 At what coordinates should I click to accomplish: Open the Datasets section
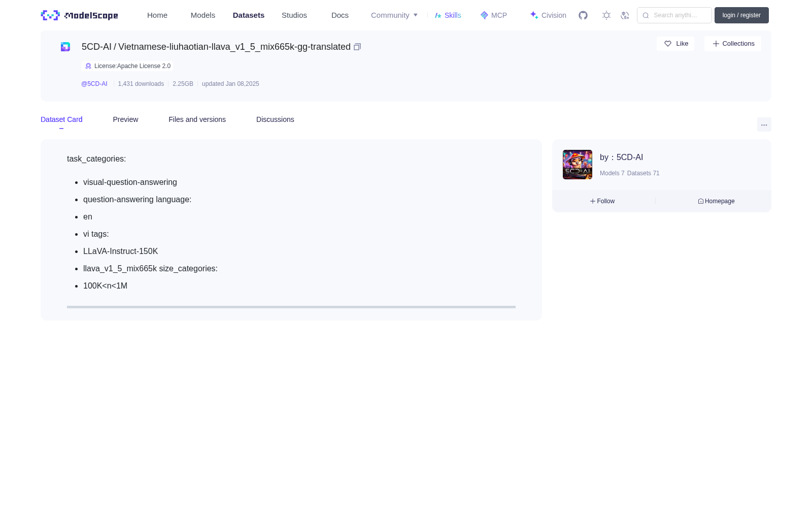click(249, 15)
